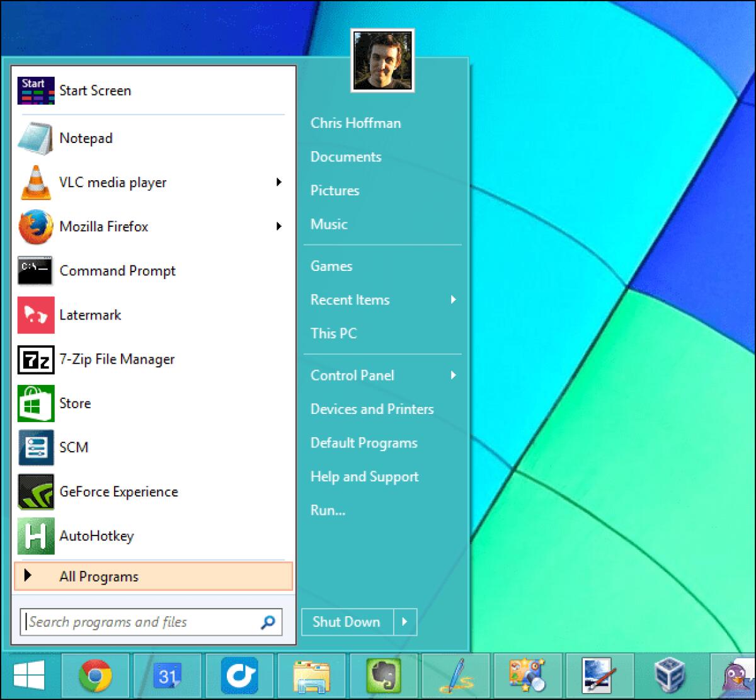Open All Programs
Screen dimensions: 756x700
(x=99, y=576)
